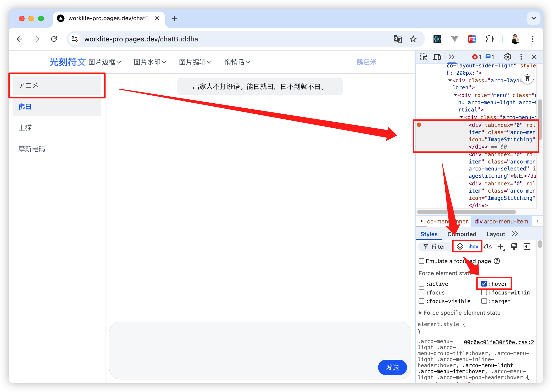Viewport: 552px width, 392px height.
Task: Uncheck the :hover state checkbox
Action: [484, 284]
